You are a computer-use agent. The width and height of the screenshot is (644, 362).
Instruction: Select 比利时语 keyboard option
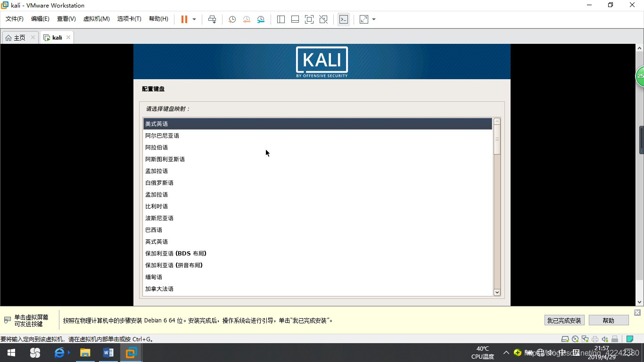tap(317, 206)
